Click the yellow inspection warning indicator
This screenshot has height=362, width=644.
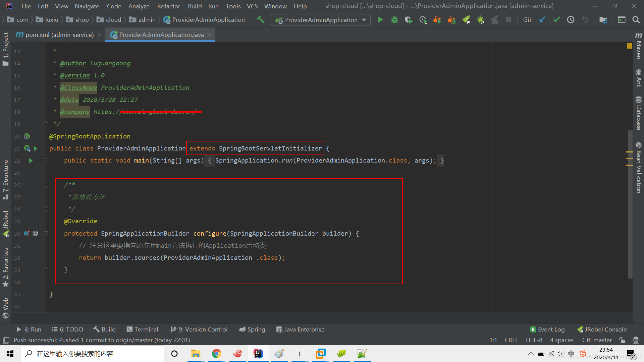click(630, 46)
